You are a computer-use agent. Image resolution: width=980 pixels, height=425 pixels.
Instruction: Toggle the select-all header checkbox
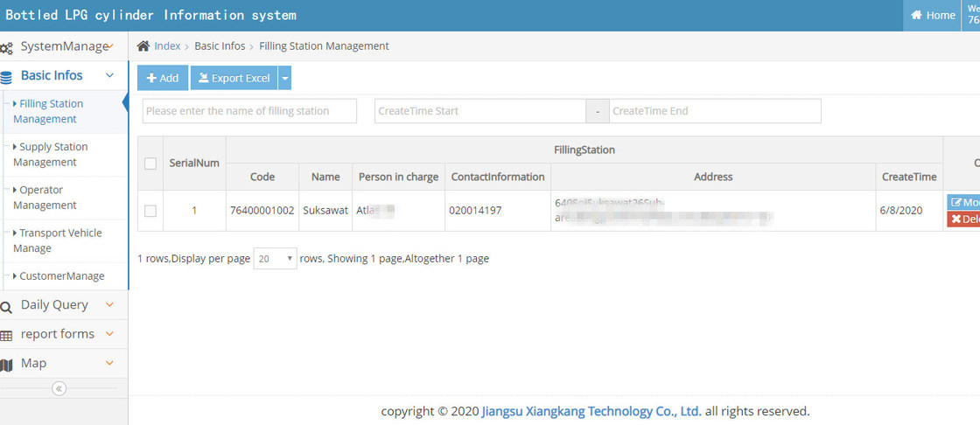150,164
